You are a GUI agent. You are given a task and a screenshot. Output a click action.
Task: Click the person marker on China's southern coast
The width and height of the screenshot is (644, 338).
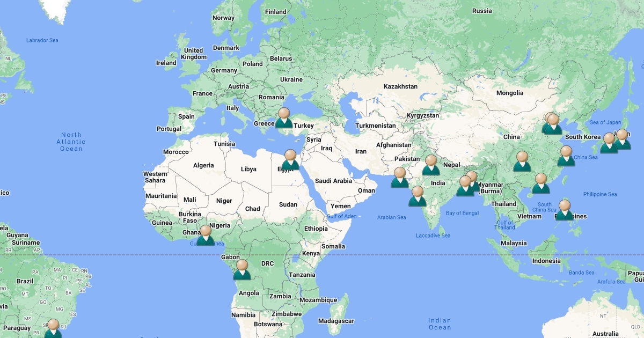click(x=541, y=183)
